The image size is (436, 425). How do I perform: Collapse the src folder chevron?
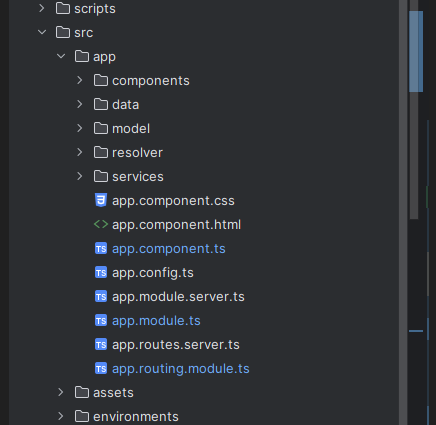tap(42, 32)
